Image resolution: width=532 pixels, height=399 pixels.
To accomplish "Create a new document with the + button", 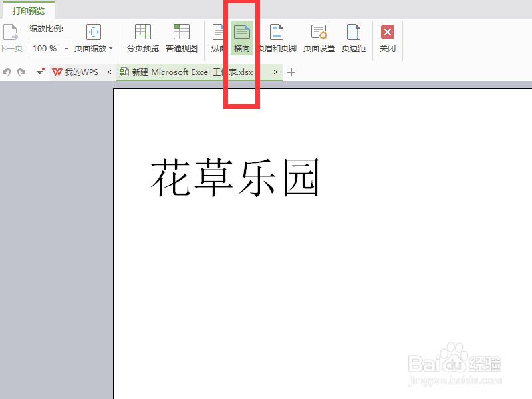I will coord(290,72).
